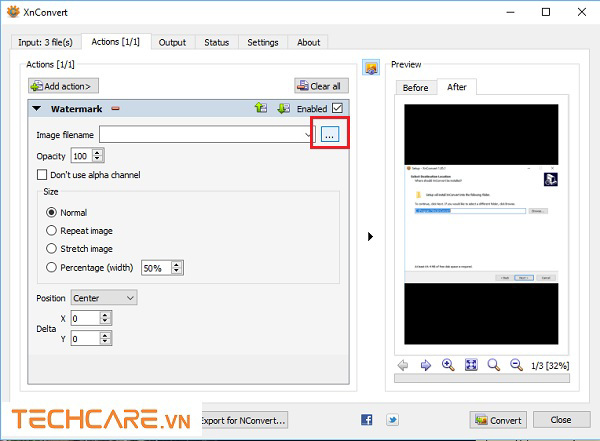Screen dimensions: 600x441
Task: Uncheck the Enabled checkbox for Watermark
Action: (337, 108)
